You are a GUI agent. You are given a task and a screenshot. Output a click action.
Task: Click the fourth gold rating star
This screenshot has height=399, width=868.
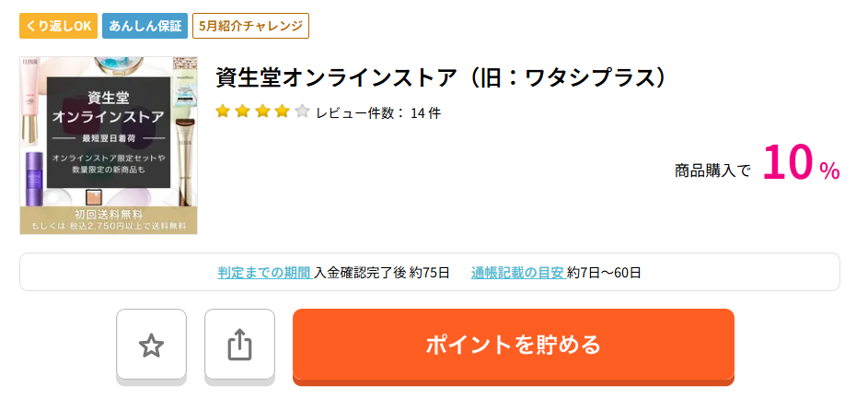(x=283, y=111)
